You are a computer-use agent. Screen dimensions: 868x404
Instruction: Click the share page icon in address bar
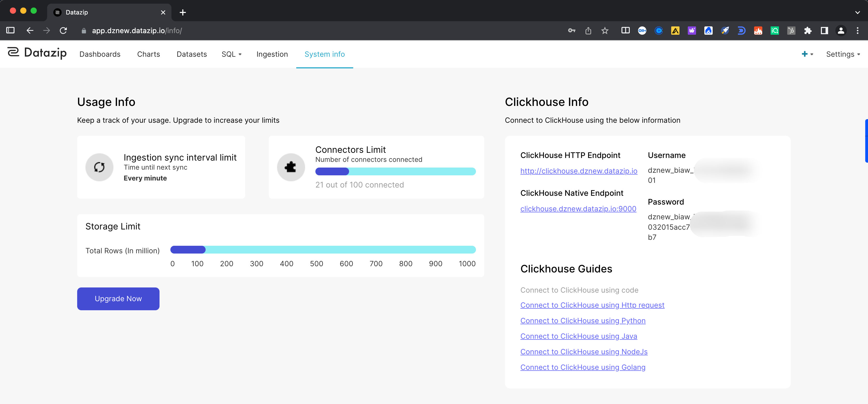point(588,31)
